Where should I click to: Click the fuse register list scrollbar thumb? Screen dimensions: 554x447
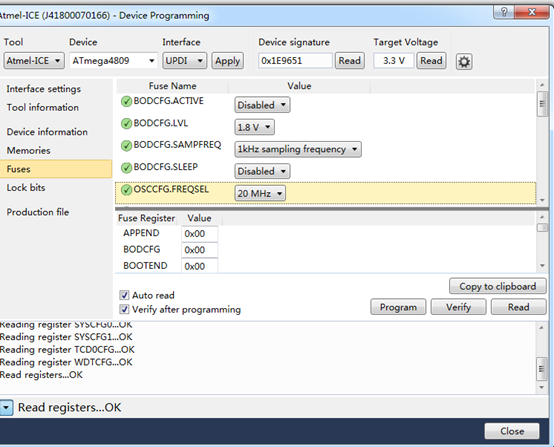[542, 228]
